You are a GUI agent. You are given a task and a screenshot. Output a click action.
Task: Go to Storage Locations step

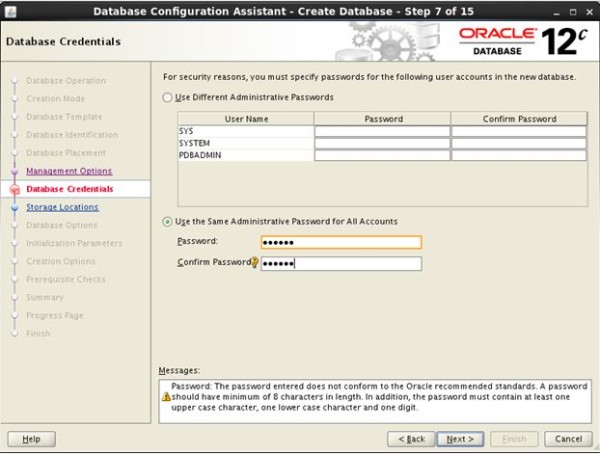coord(62,207)
